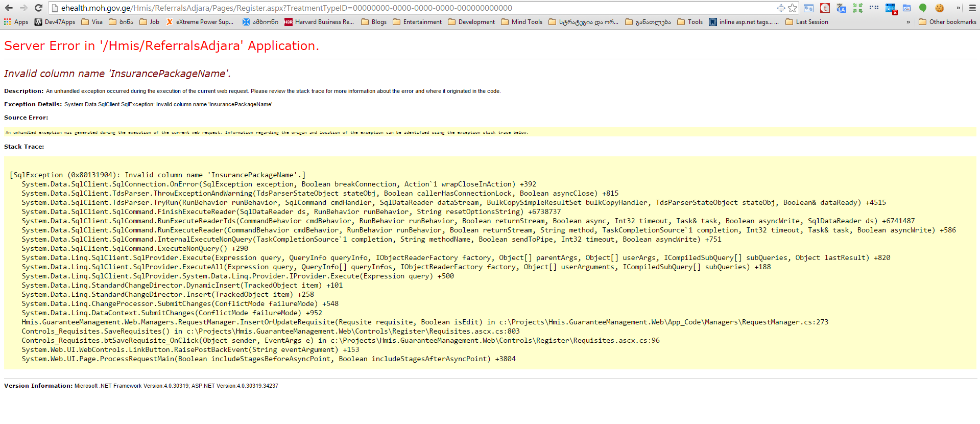Open the Other bookmarks folder
This screenshot has height=424, width=980.
point(947,22)
